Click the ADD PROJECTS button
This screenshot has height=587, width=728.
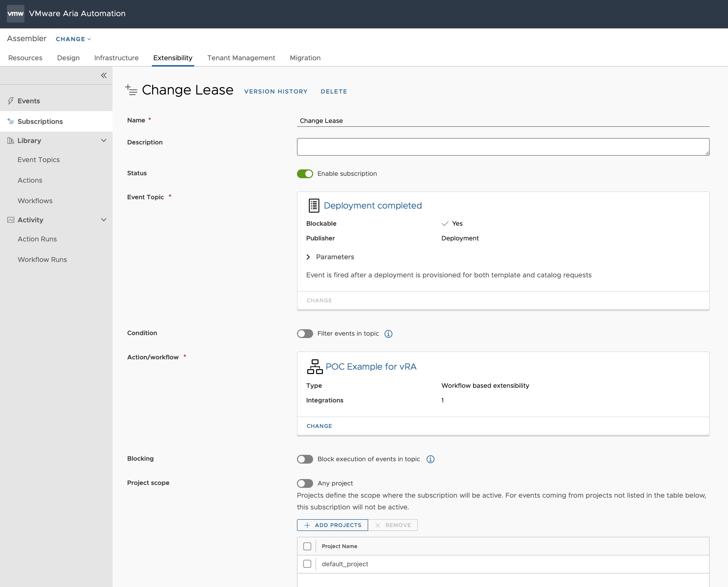(x=332, y=525)
